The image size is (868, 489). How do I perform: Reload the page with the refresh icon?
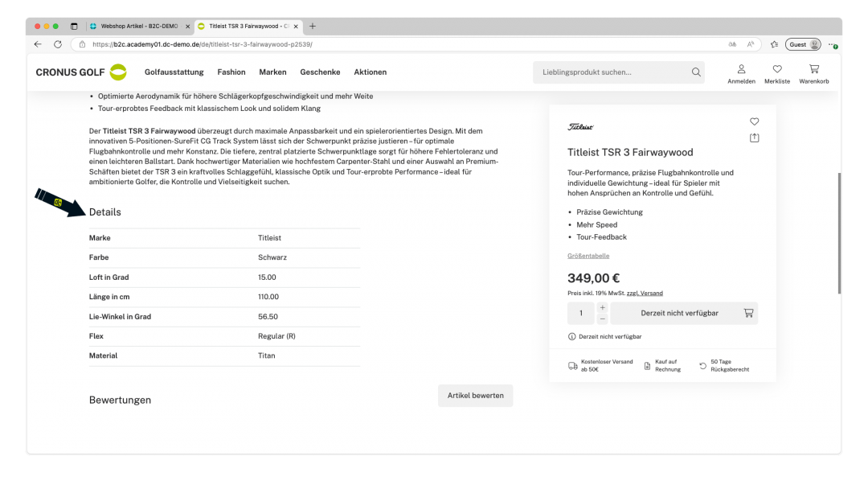[58, 44]
